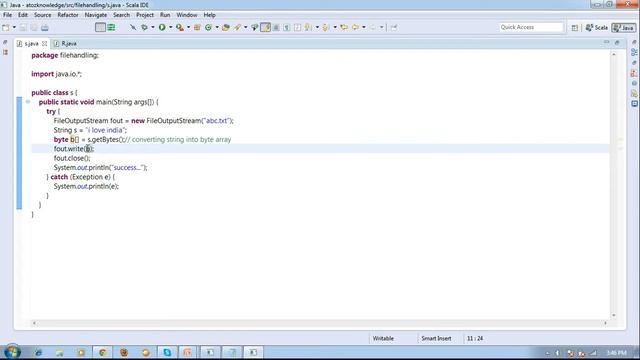Screen dimensions: 640x360
Task: Click the horizontal scrollbar left arrow
Action: pos(34,323)
